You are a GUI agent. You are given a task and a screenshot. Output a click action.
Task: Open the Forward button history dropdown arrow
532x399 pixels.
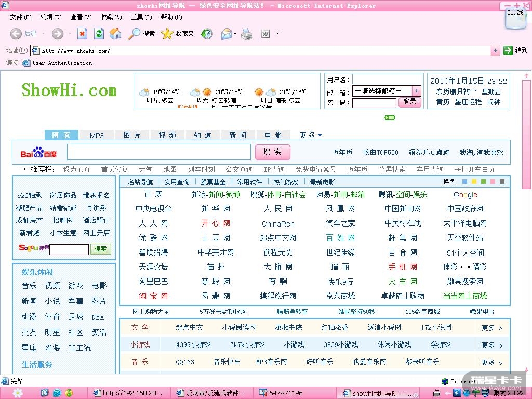[70, 34]
